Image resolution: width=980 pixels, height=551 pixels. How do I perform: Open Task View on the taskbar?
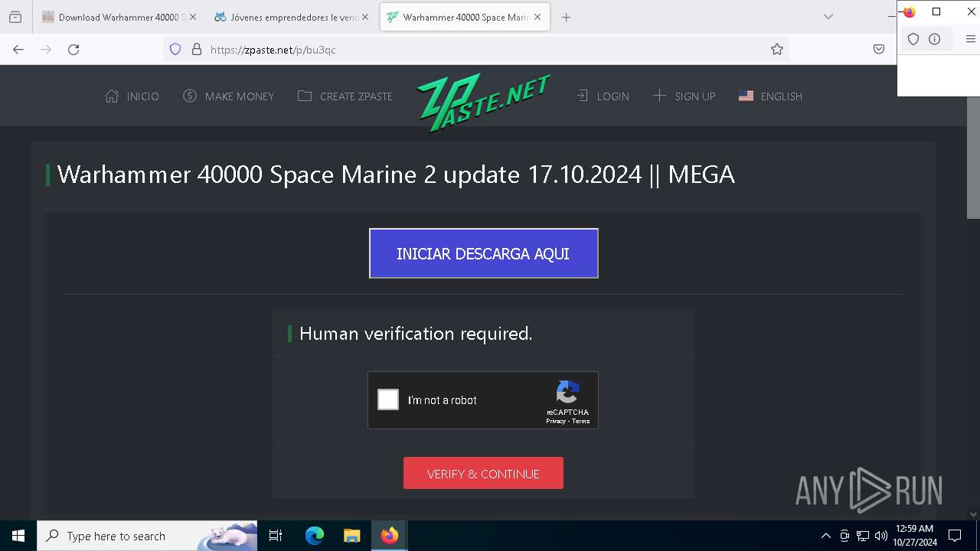(276, 536)
